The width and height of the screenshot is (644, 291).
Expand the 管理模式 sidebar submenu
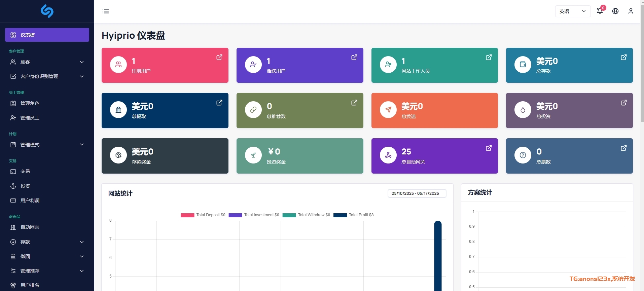(47, 145)
